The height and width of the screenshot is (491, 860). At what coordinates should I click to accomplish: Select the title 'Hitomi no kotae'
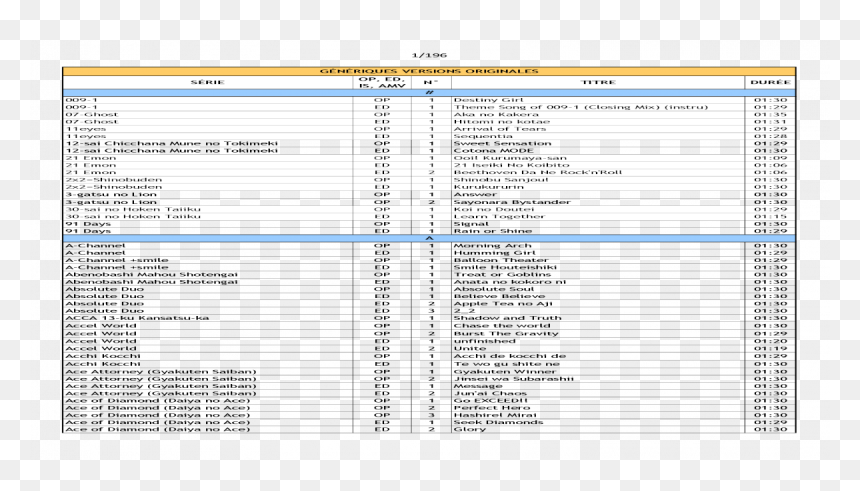coord(501,122)
